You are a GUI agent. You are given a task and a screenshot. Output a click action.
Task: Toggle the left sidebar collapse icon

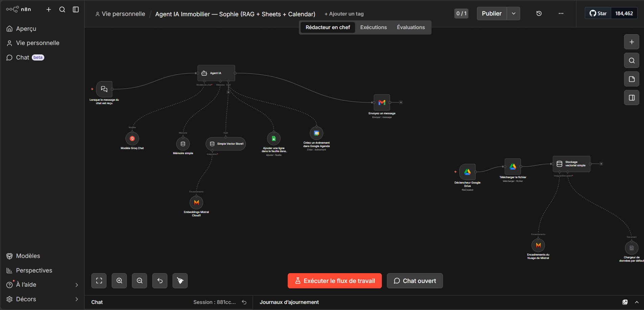76,9
